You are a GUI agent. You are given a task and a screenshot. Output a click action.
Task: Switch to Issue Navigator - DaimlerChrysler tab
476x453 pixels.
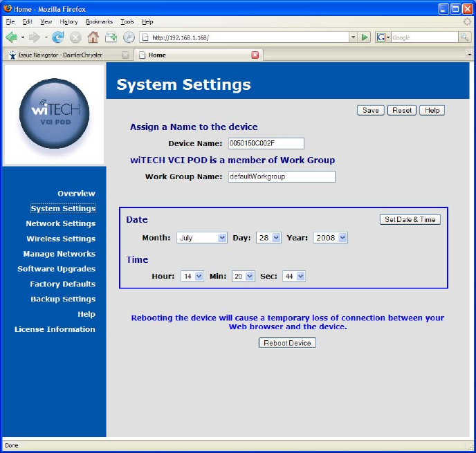coord(67,55)
